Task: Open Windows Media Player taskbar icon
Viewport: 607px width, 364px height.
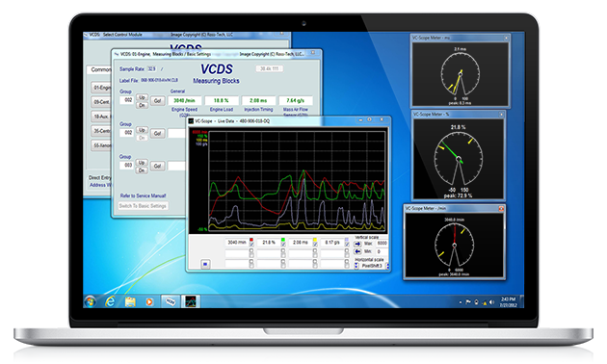Action: click(x=149, y=301)
